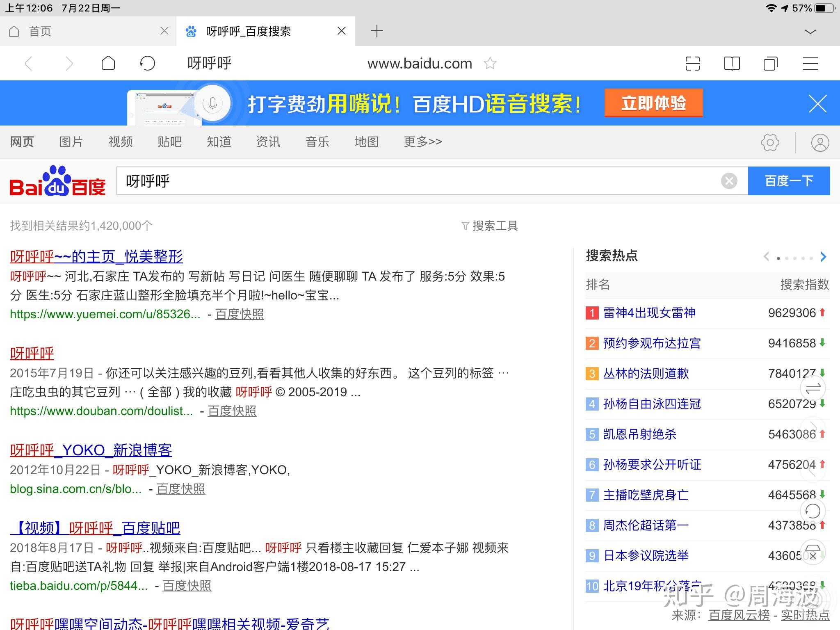Select the 图片 search category
The width and height of the screenshot is (840, 630).
(71, 142)
